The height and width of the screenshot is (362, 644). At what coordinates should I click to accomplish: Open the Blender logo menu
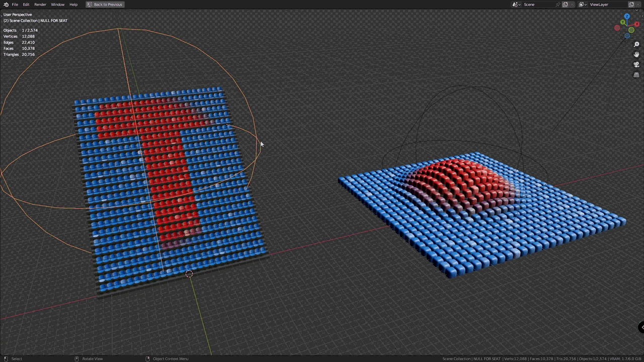click(6, 5)
